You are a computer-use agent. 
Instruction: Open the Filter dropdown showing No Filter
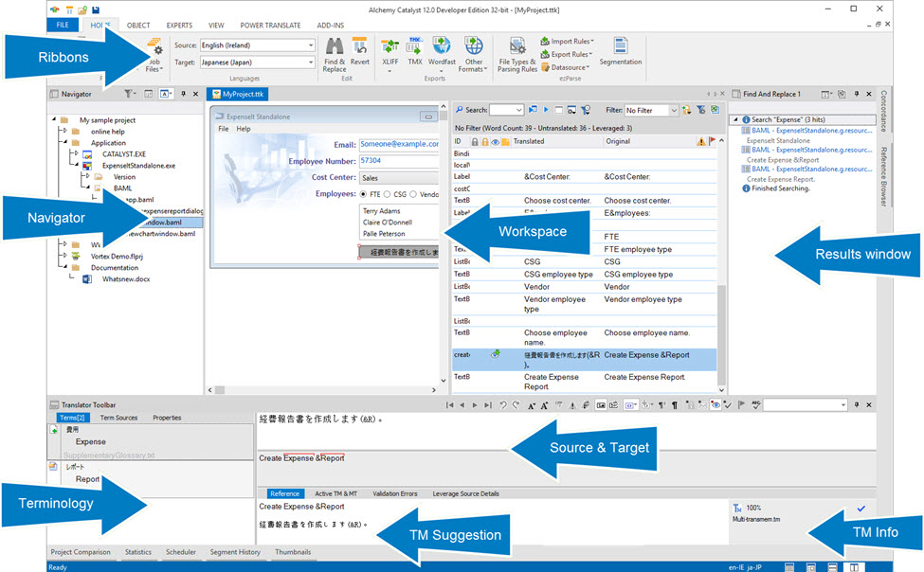tap(674, 110)
